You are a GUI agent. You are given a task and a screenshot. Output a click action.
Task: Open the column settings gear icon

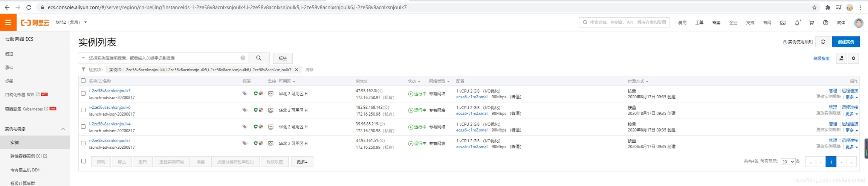point(853,58)
